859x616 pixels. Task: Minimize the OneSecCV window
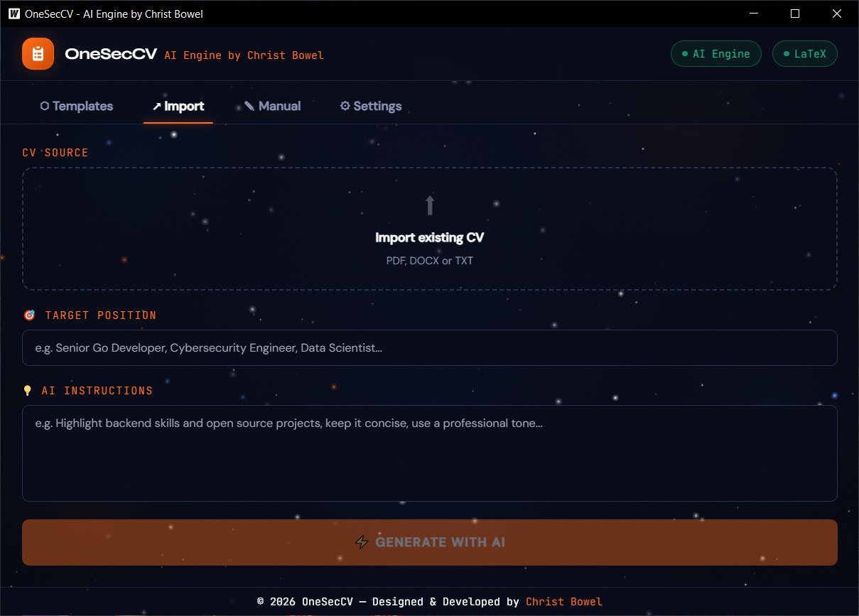click(x=755, y=13)
